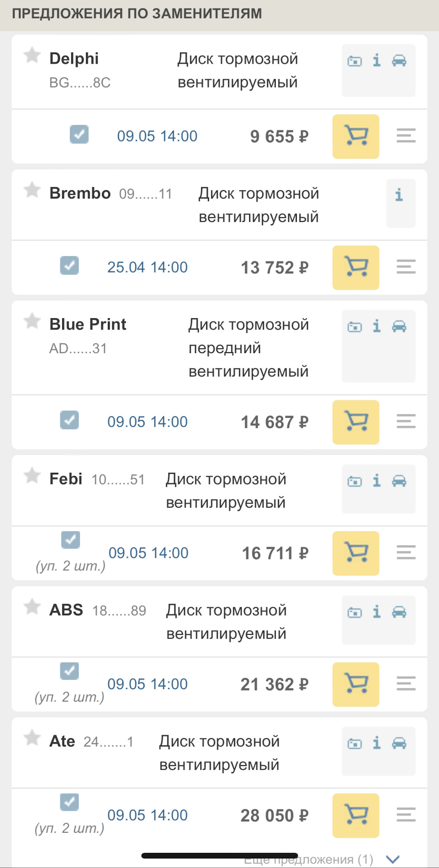
Task: Open info icon for Ate disc
Action: coord(376,743)
